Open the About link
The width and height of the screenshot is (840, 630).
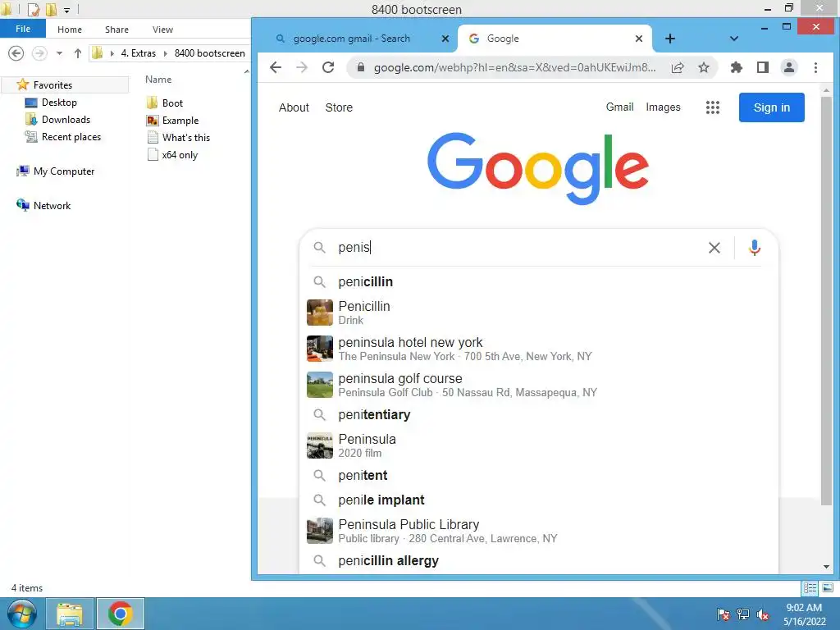coord(294,107)
